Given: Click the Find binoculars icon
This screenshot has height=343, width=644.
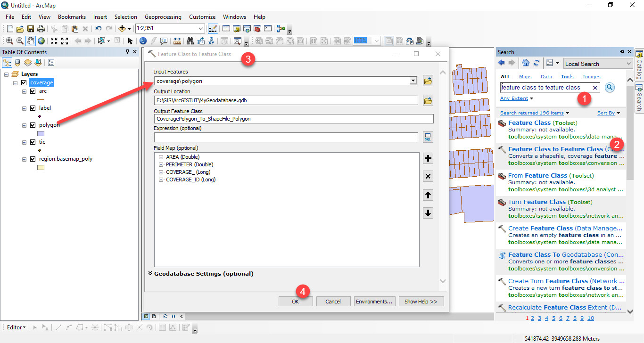Looking at the screenshot, I should click(190, 41).
